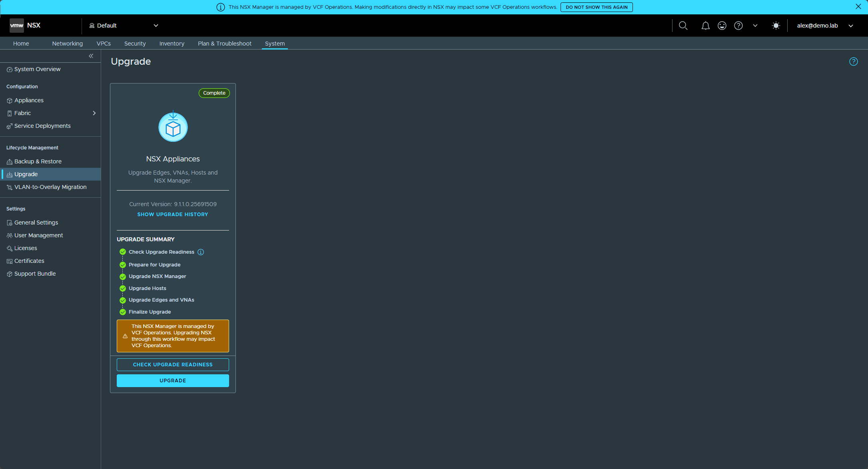The image size is (868, 469).
Task: Open the notifications bell
Action: click(x=706, y=26)
